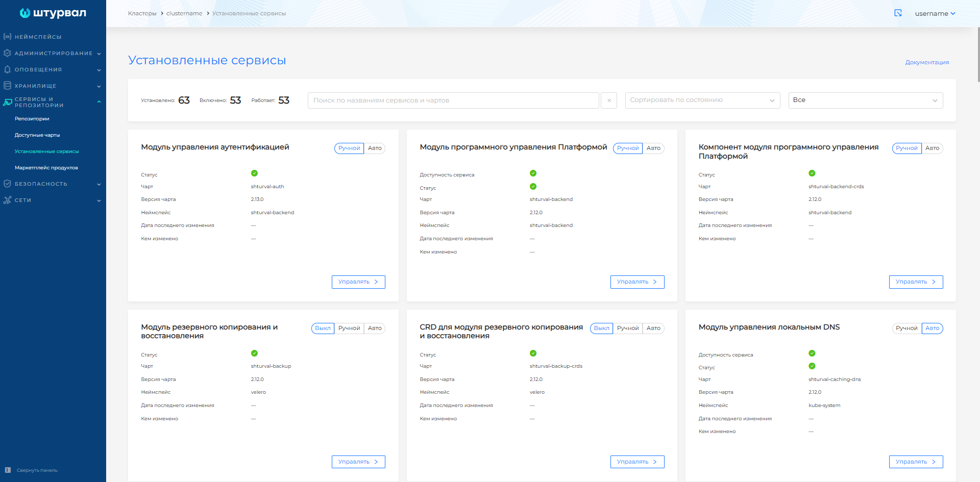Screen dimensions: 980x482
Task: Click the icon left of username
Action: click(x=898, y=13)
